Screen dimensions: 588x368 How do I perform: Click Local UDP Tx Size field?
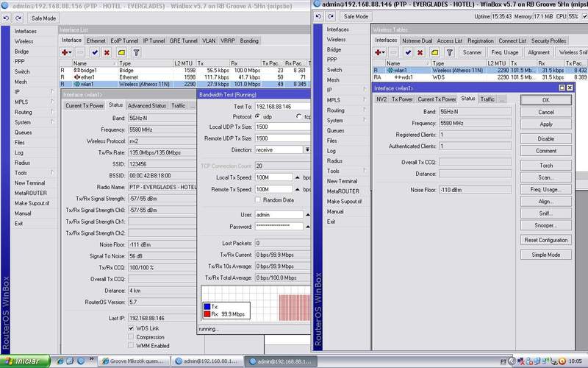[x=282, y=127]
